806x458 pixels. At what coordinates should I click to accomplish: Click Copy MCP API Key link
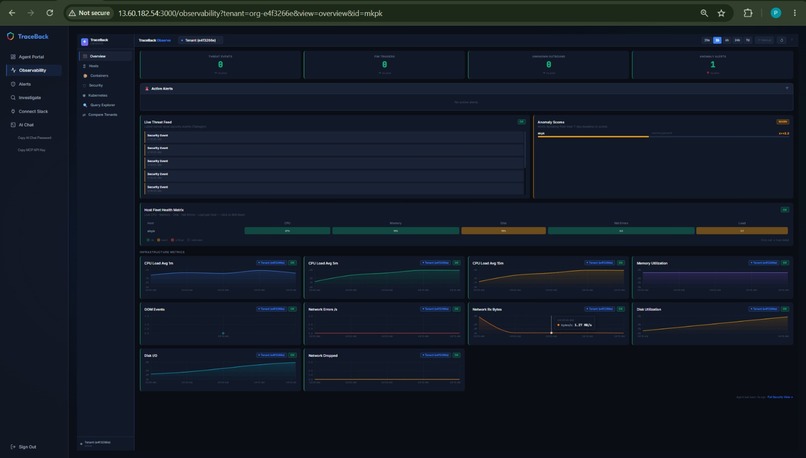[x=31, y=150]
